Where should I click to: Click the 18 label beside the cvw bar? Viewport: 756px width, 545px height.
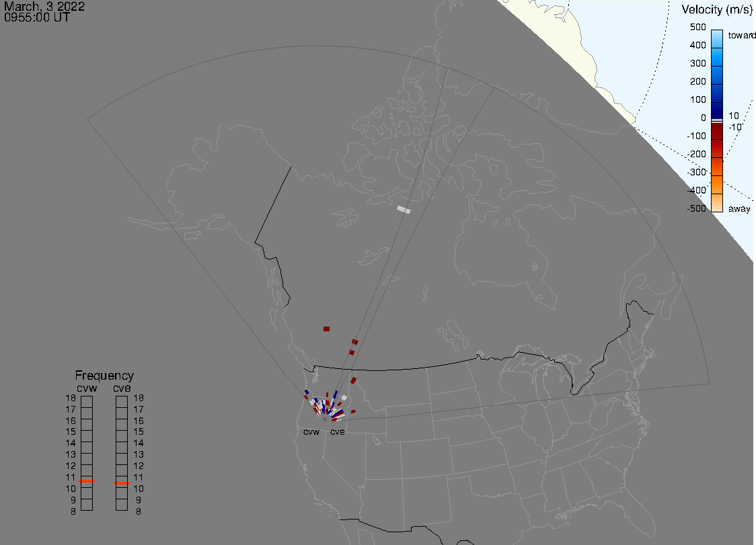pyautogui.click(x=71, y=398)
